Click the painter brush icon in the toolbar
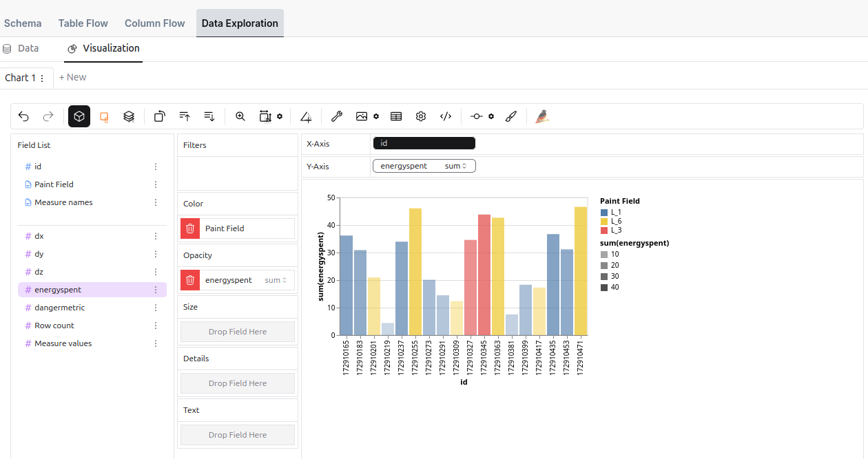The width and height of the screenshot is (868, 459). 510,116
